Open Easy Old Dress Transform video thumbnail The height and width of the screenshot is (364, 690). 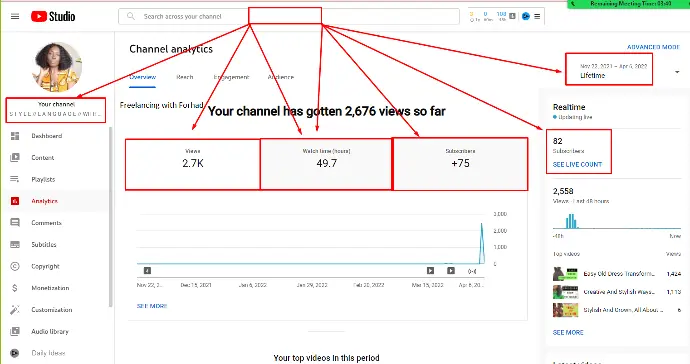[x=565, y=274]
